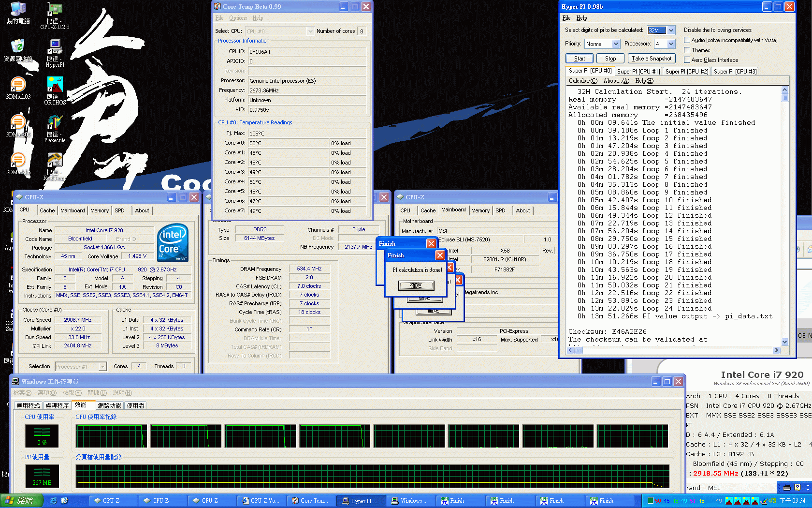Click the Start button in Hyper PI

[580, 58]
